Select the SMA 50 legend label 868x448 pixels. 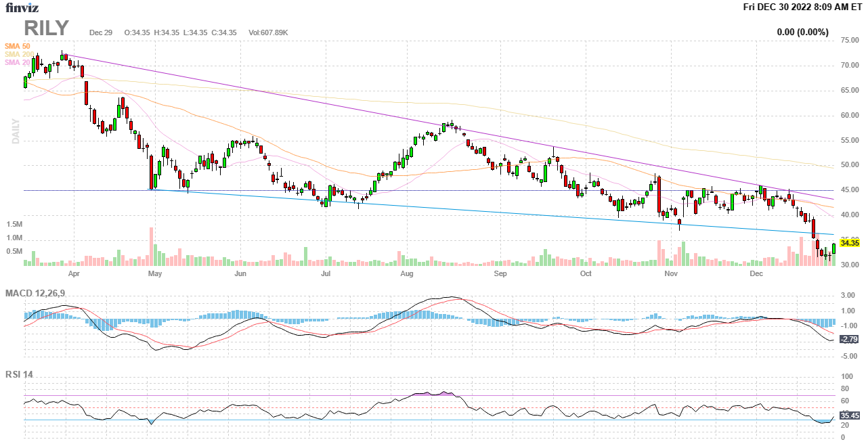[17, 46]
